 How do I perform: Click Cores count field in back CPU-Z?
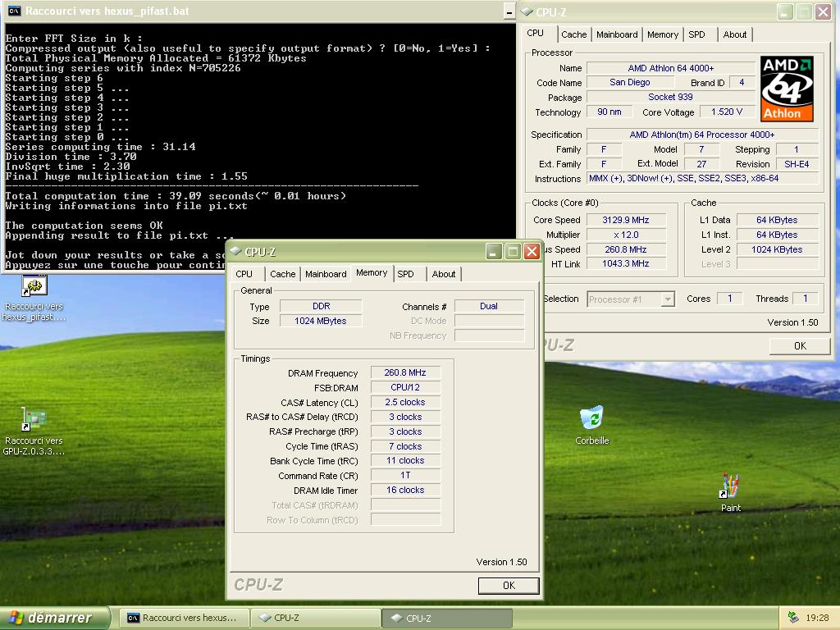pos(729,299)
